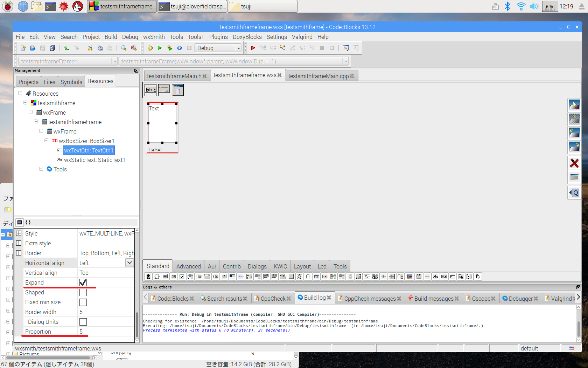
Task: Click file manager horizontal scrollbar behind Code::Blocks
Action: tap(49, 358)
